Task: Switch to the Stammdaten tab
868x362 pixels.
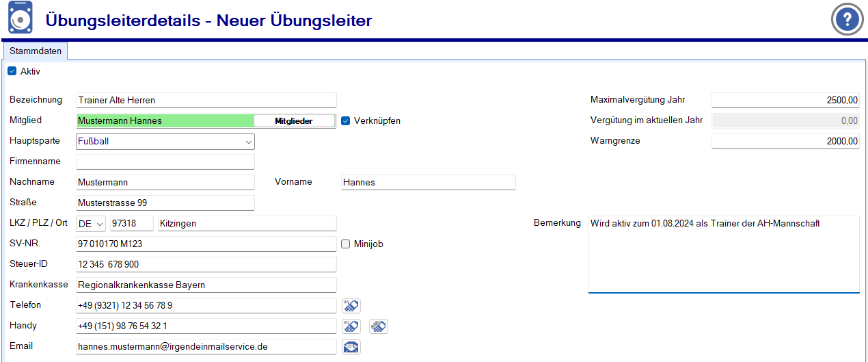Action: pos(36,51)
